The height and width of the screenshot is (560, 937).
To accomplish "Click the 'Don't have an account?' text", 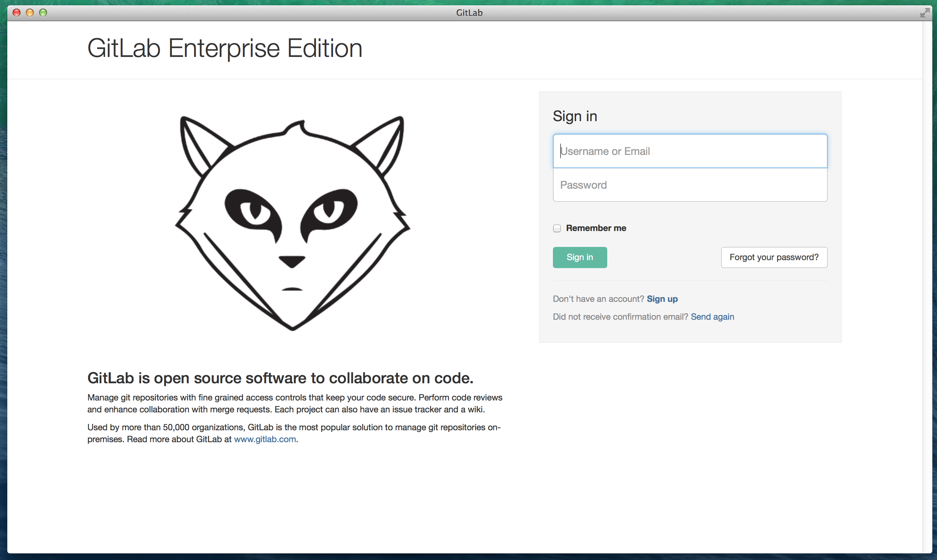I will click(x=598, y=299).
